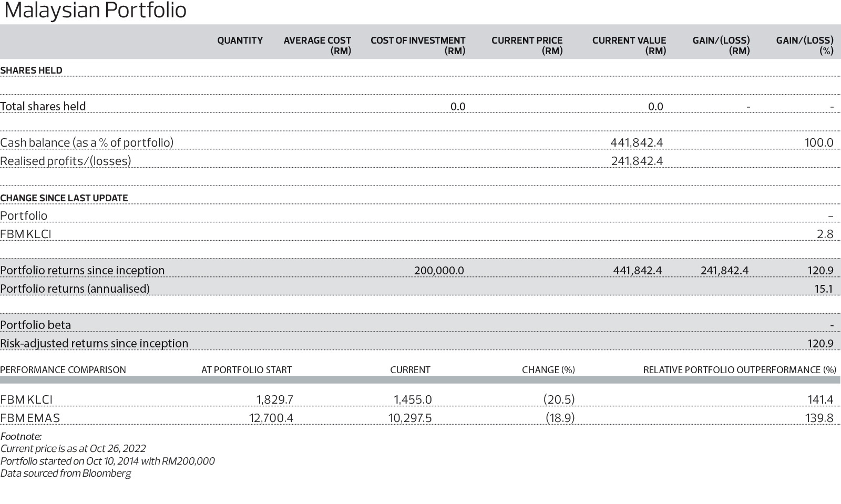The height and width of the screenshot is (504, 841).
Task: Click the 'Data sourced from Bloomberg' note
Action: coord(66,473)
